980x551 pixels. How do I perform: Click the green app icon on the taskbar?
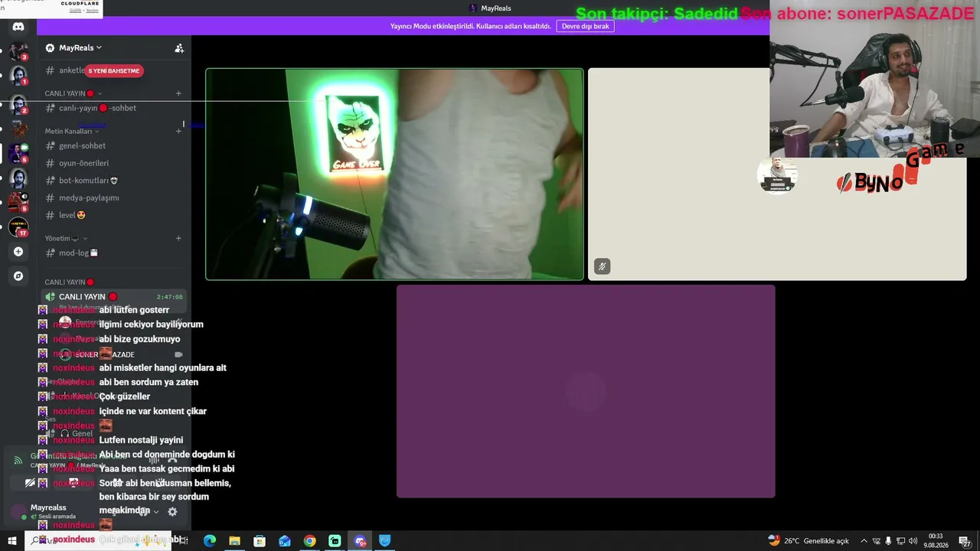[335, 541]
